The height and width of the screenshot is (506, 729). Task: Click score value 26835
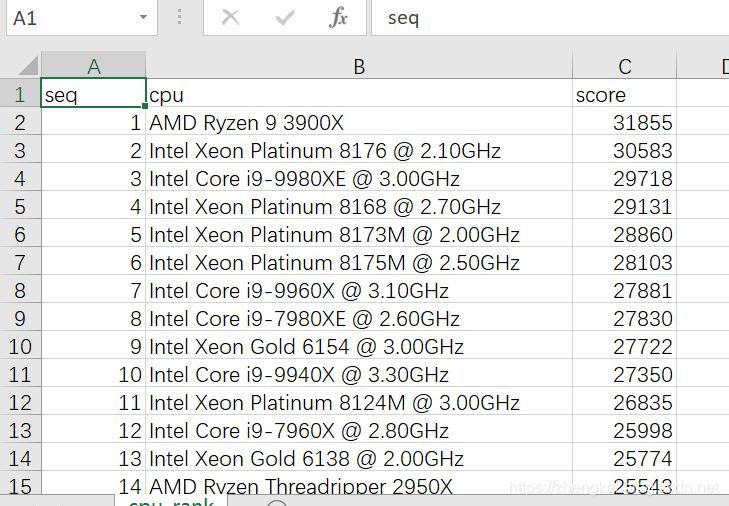(624, 401)
